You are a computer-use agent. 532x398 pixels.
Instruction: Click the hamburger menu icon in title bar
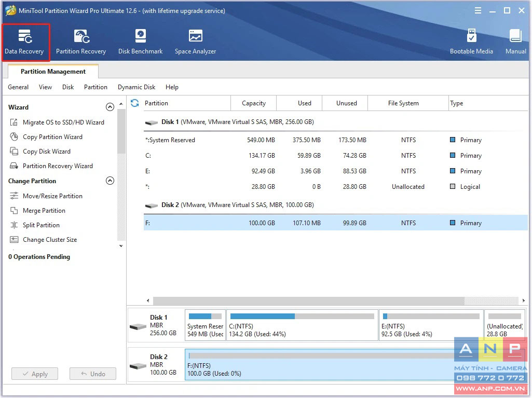(478, 10)
